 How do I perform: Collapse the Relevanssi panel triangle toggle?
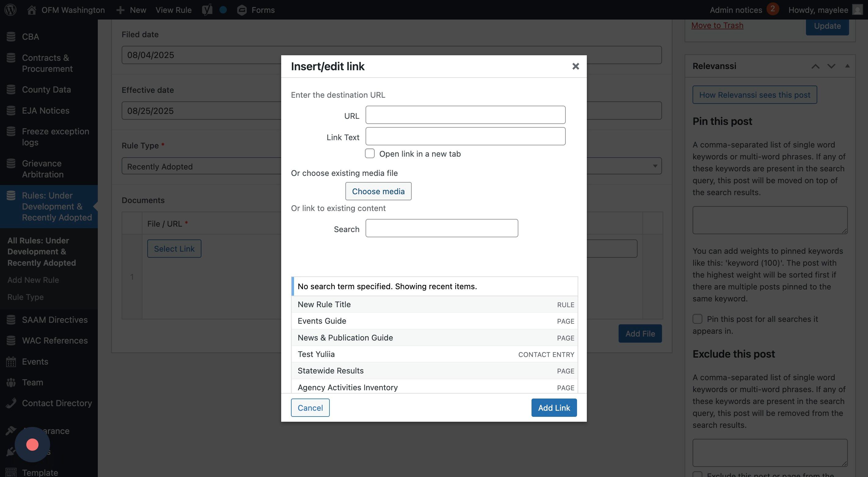coord(847,66)
